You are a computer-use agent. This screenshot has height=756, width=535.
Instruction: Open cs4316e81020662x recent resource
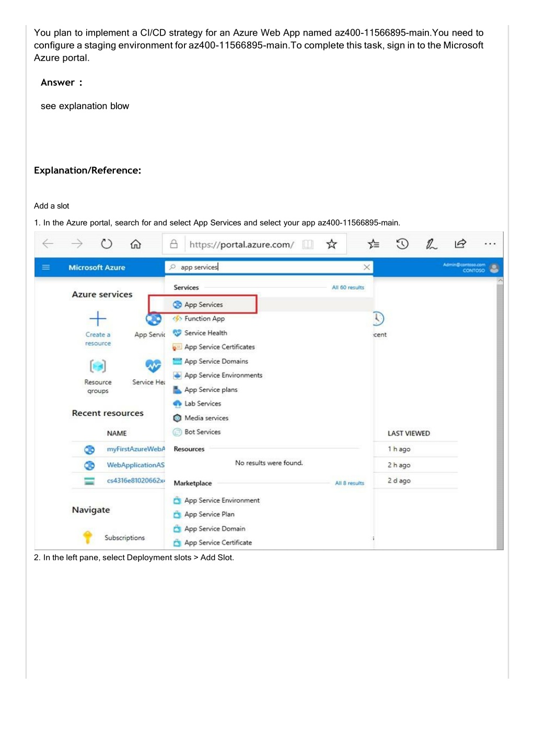coord(136,481)
